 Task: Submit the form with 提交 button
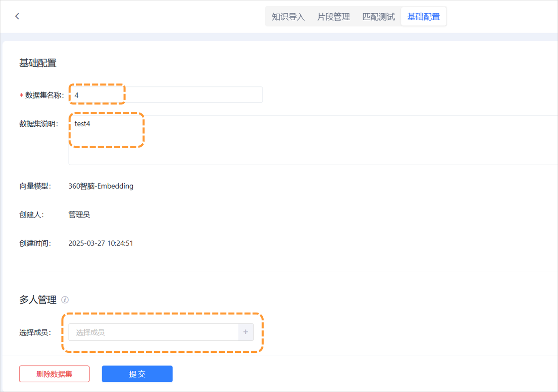[x=137, y=374]
